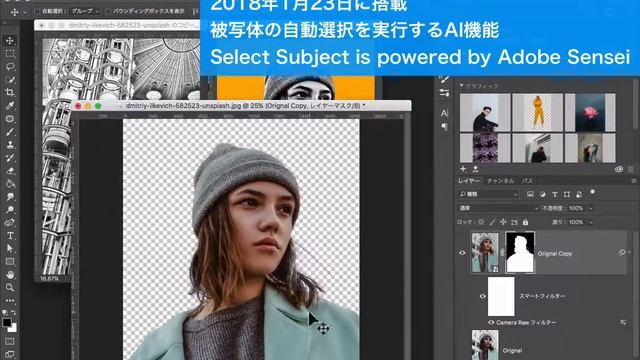Toggle lock image pixels brush icon
This screenshot has width=640, height=360.
click(x=492, y=222)
